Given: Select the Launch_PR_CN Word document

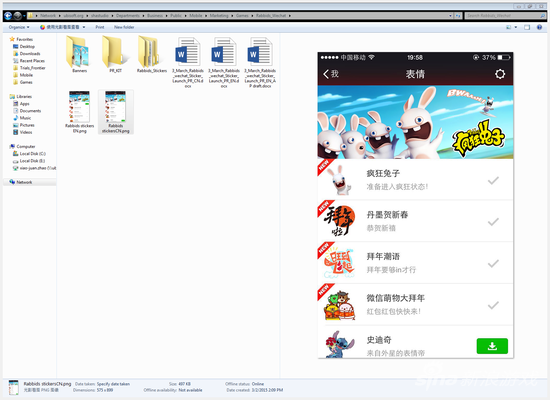Looking at the screenshot, I should pos(188,62).
